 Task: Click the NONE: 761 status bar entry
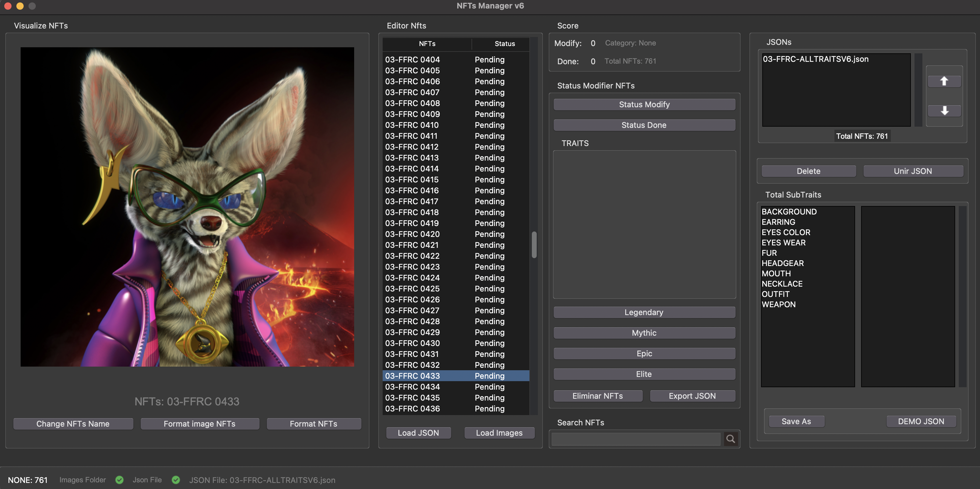(x=28, y=480)
